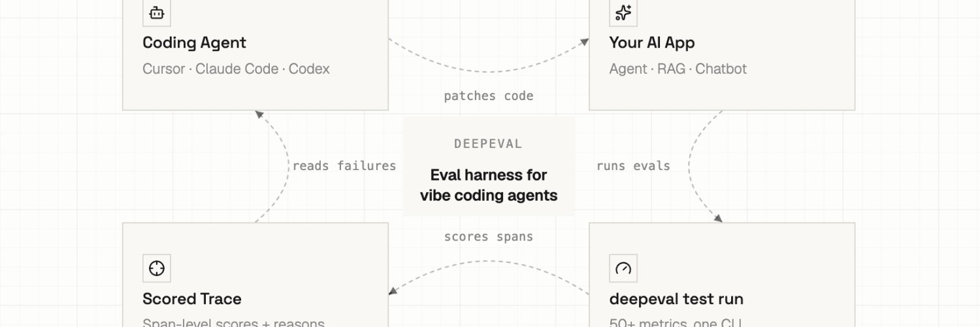The image size is (980, 327).
Task: Click the 'runs evals' arrow label
Action: (633, 166)
